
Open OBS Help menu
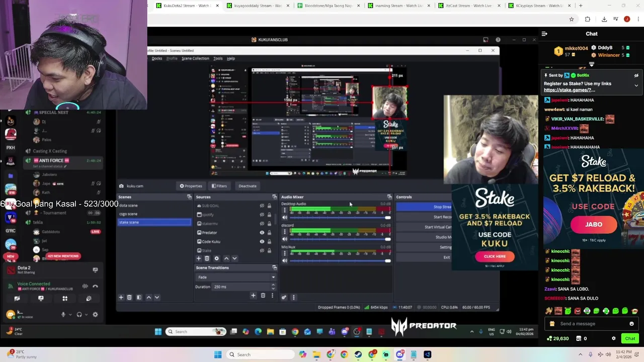tap(231, 58)
